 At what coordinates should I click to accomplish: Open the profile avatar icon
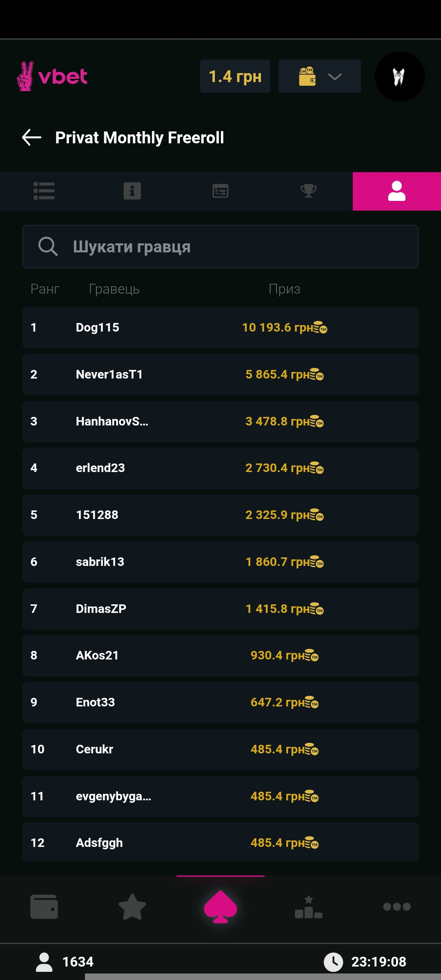pos(399,76)
